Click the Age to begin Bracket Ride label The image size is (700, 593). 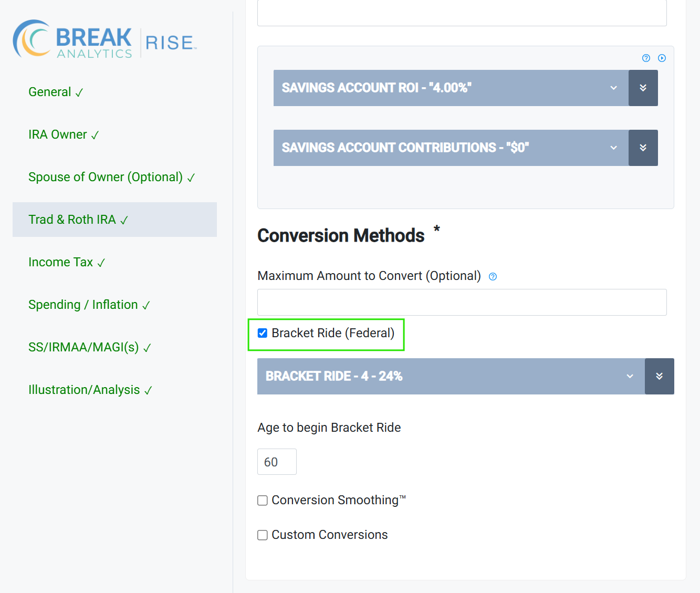point(329,428)
